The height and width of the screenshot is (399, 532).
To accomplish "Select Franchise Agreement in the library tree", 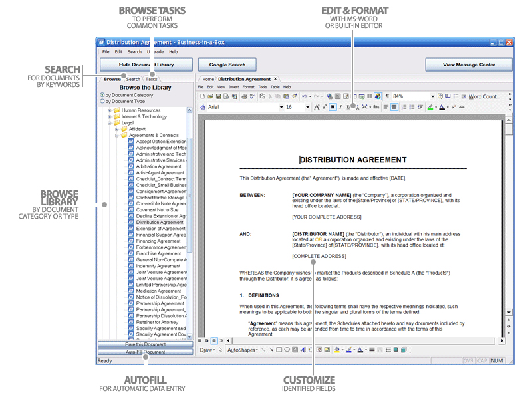I will point(158,254).
